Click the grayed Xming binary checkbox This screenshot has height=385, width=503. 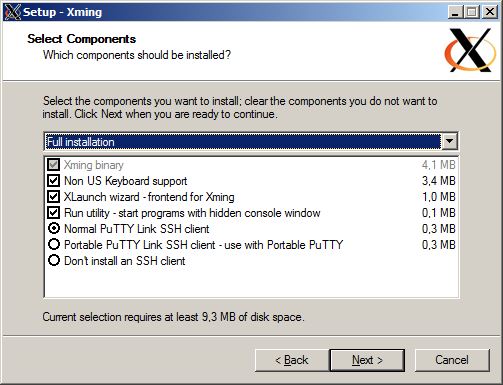(x=54, y=165)
